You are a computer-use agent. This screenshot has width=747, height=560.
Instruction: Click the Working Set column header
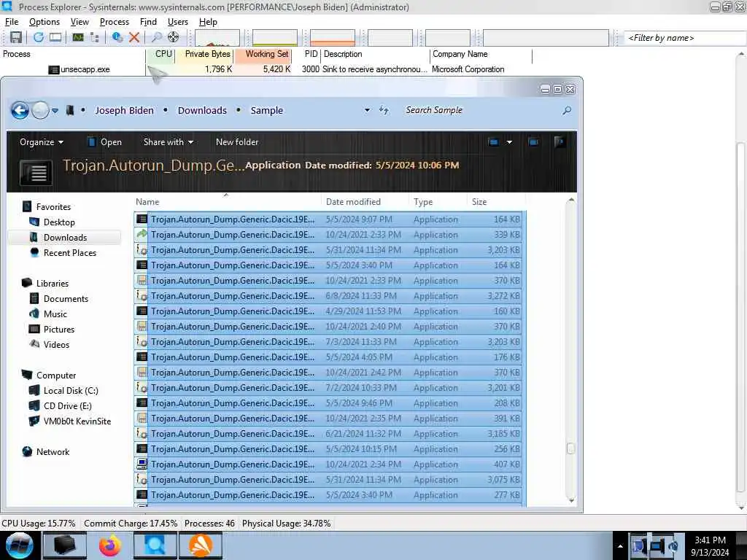[x=262, y=54]
